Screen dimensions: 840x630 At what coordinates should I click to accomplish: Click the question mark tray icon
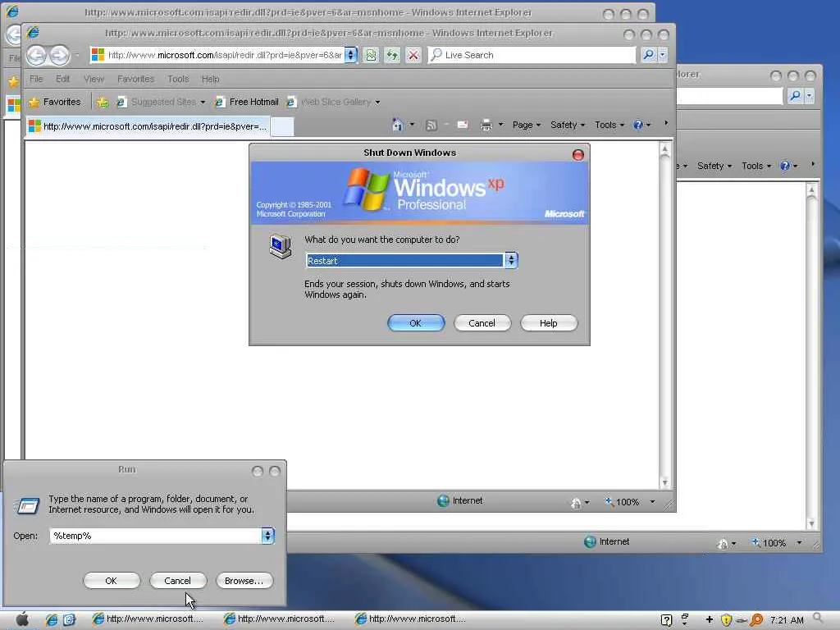tap(666, 620)
